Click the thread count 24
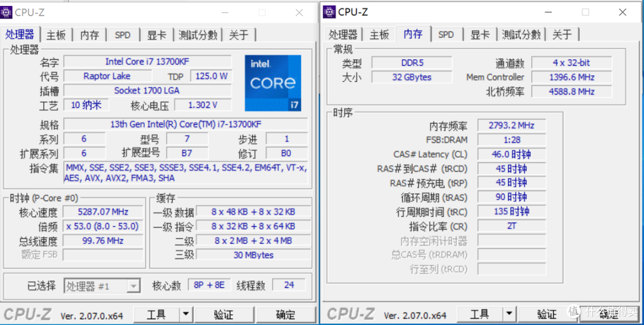Screen dimensions: 644x325 (289, 284)
